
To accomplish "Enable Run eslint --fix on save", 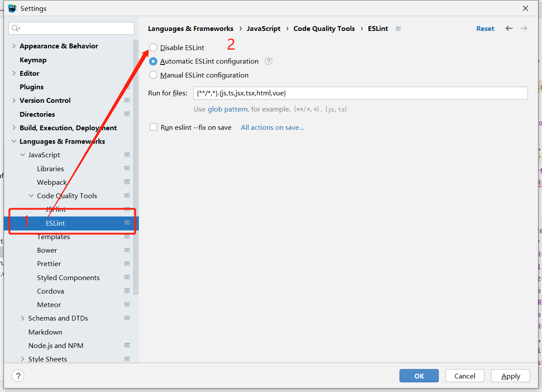I will [153, 127].
